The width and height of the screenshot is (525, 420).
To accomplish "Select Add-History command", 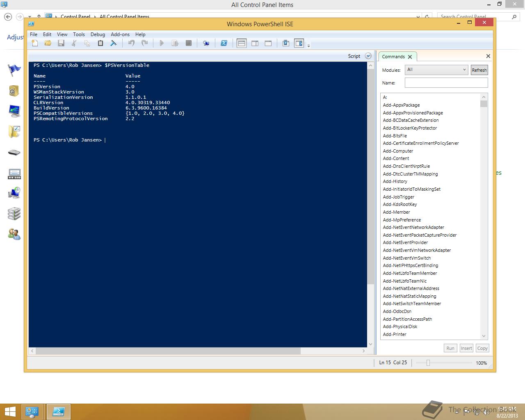I will pyautogui.click(x=395, y=181).
